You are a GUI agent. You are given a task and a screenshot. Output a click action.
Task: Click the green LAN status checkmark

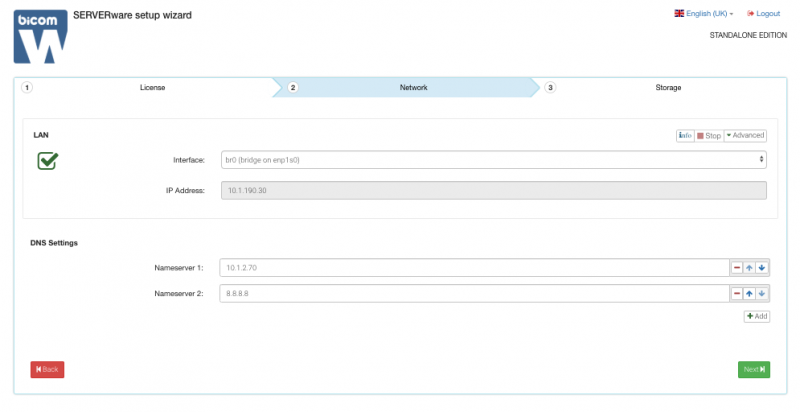click(47, 160)
